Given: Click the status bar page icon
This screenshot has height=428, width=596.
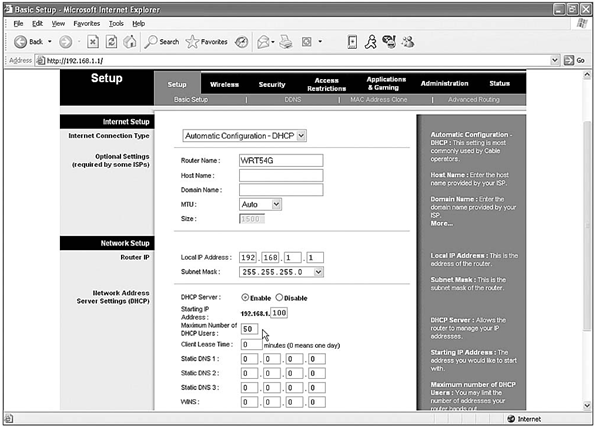Looking at the screenshot, I should [9, 419].
